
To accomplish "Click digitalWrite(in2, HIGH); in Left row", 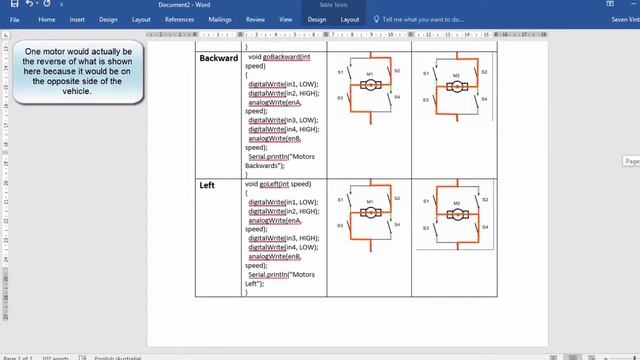I will point(284,211).
